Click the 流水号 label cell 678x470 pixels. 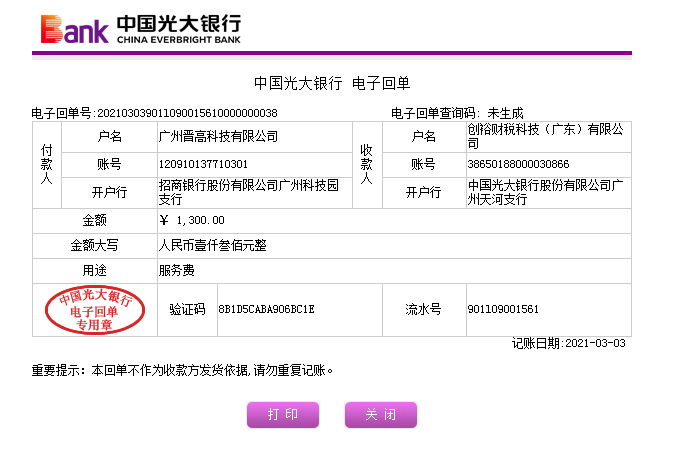424,310
